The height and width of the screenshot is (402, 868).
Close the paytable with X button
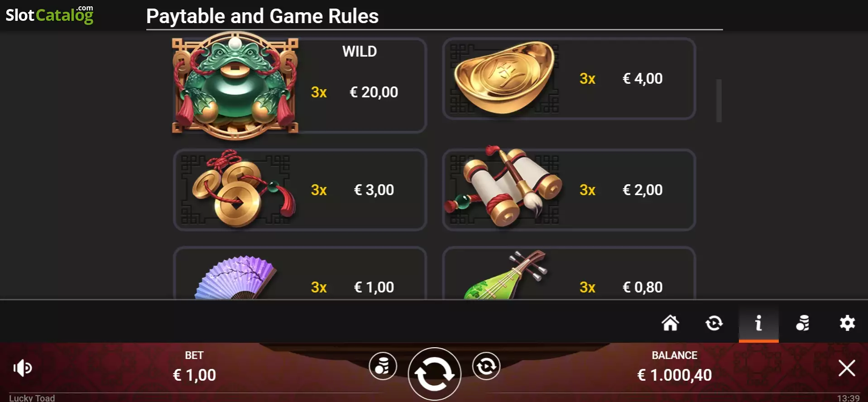847,368
